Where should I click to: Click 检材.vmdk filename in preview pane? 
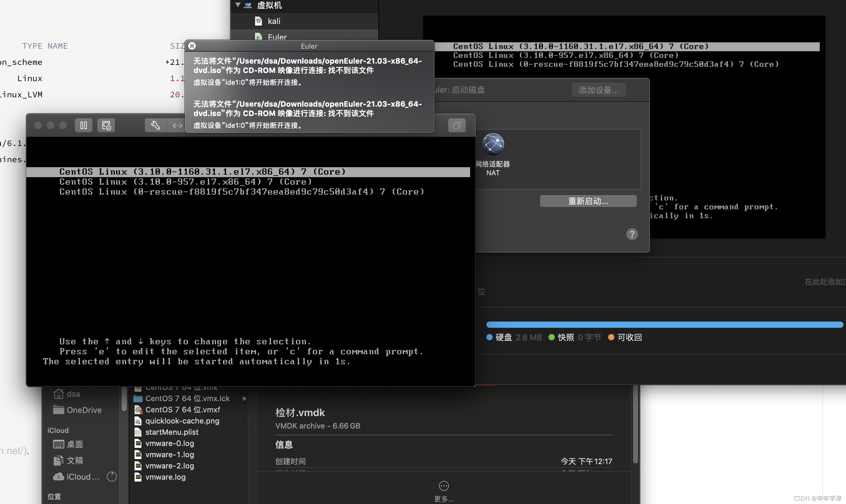300,413
